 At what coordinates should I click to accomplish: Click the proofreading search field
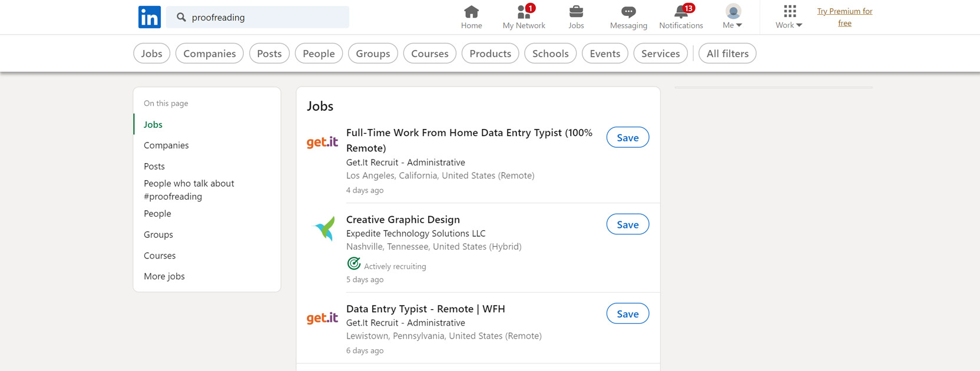point(257,17)
